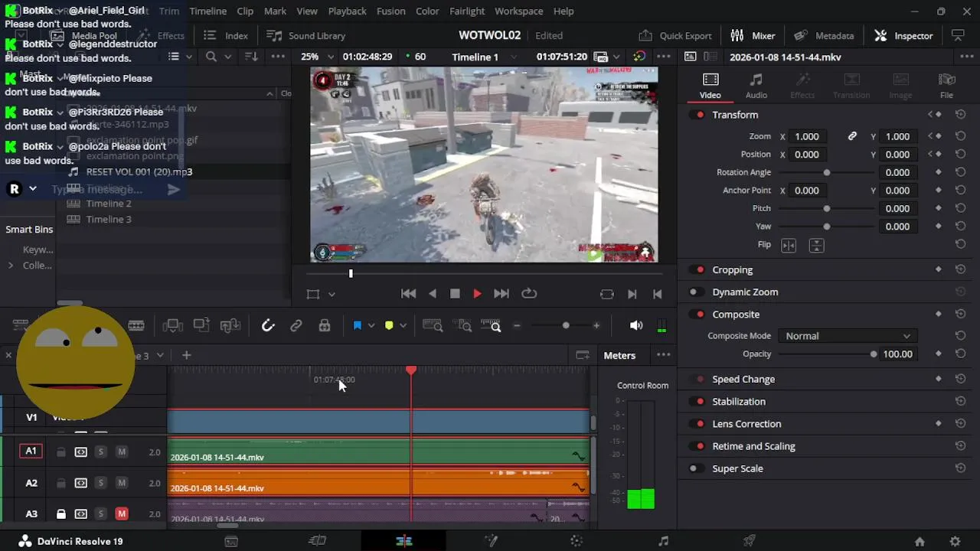
Task: Open the project settings gear icon
Action: pyautogui.click(x=955, y=541)
